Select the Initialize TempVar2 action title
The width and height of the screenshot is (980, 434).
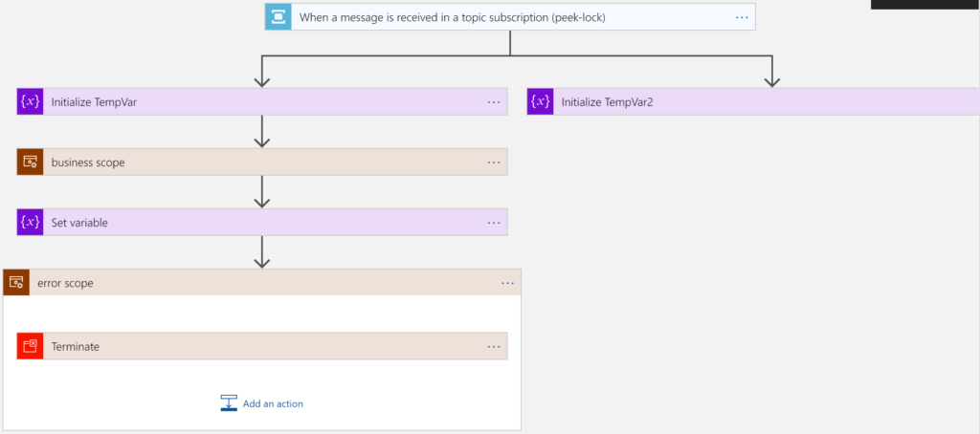click(x=607, y=102)
